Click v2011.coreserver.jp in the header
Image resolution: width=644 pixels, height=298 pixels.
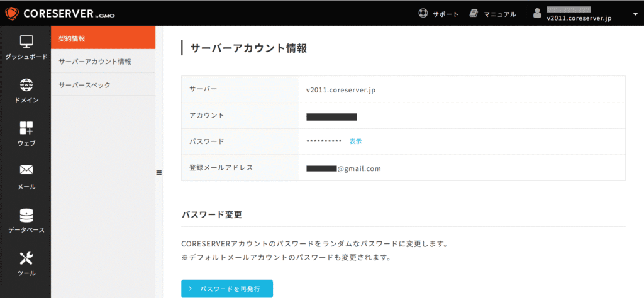[579, 18]
